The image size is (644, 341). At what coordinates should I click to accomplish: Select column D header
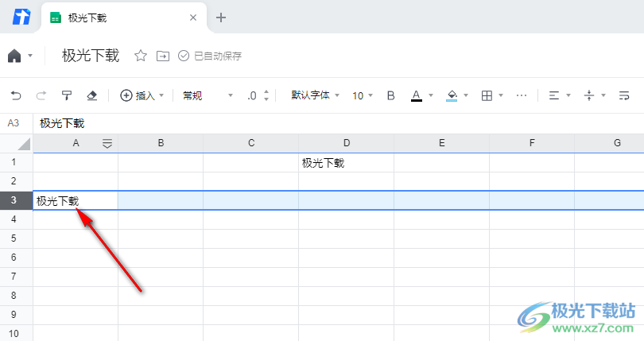click(346, 143)
